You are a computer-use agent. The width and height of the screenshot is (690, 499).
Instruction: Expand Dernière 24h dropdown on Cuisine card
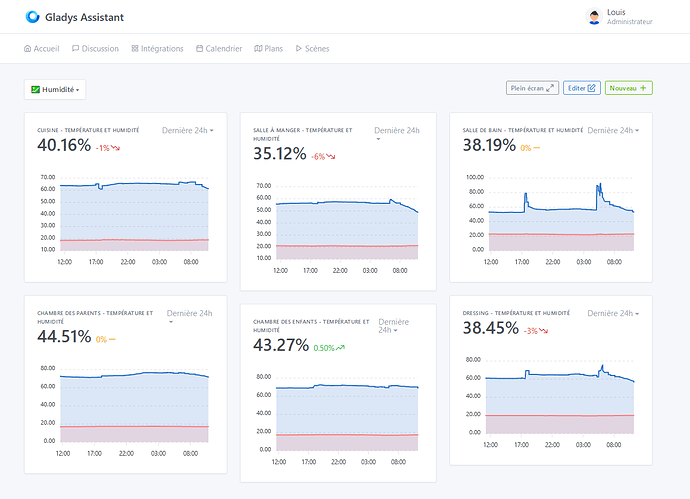click(x=187, y=130)
